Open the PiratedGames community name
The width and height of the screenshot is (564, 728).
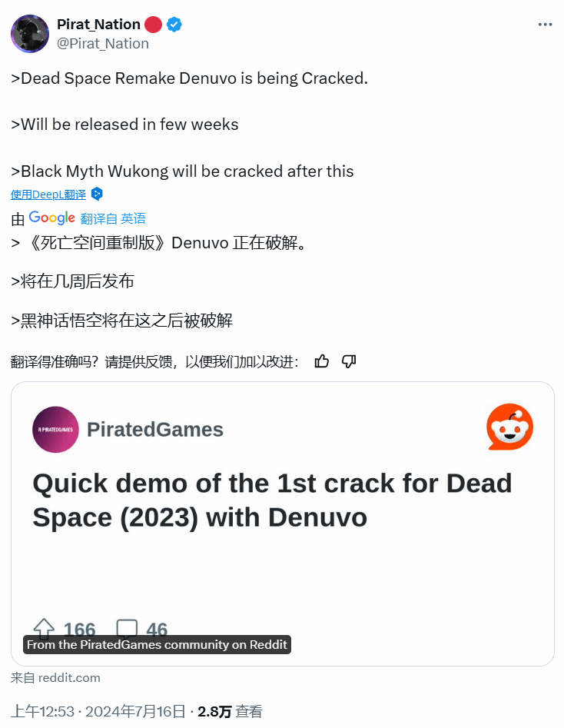coord(155,430)
